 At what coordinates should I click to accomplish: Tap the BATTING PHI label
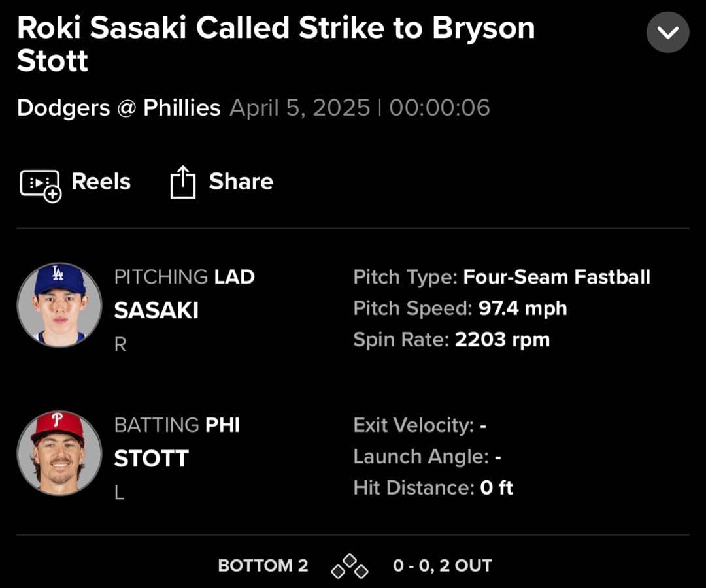point(176,425)
